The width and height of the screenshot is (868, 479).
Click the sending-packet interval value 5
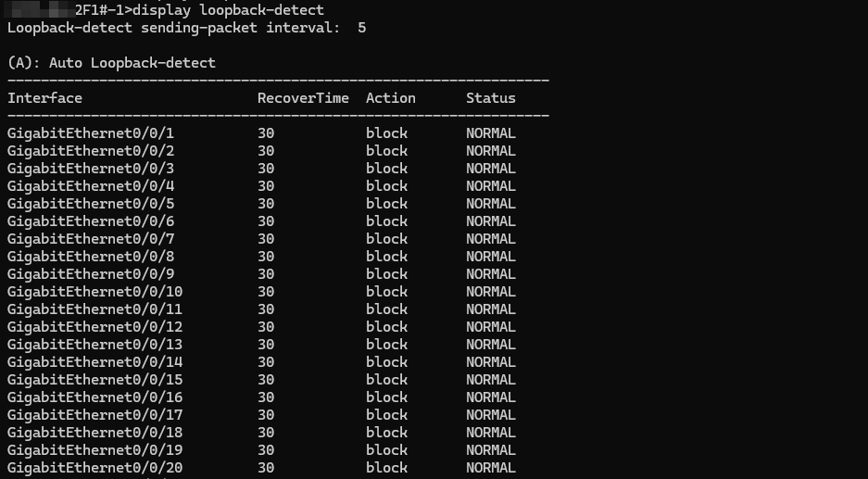(361, 28)
